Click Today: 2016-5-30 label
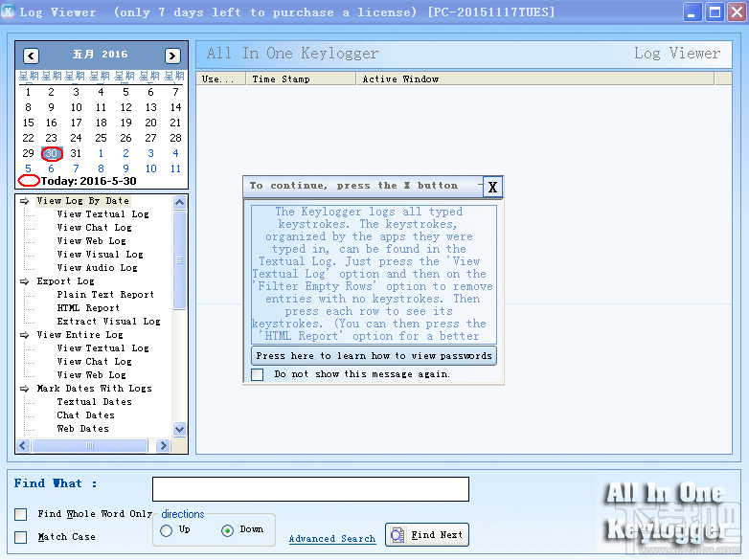The width and height of the screenshot is (749, 560). [x=88, y=181]
